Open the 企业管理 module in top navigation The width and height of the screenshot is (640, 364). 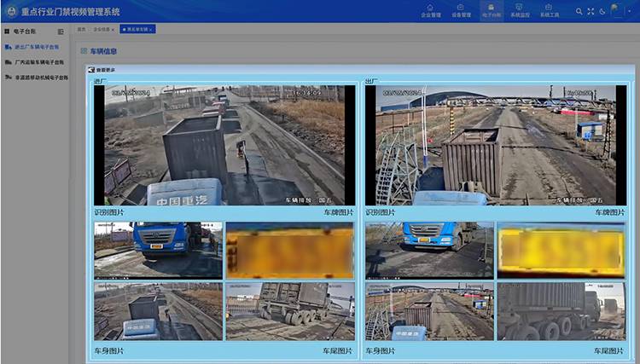coord(431,11)
